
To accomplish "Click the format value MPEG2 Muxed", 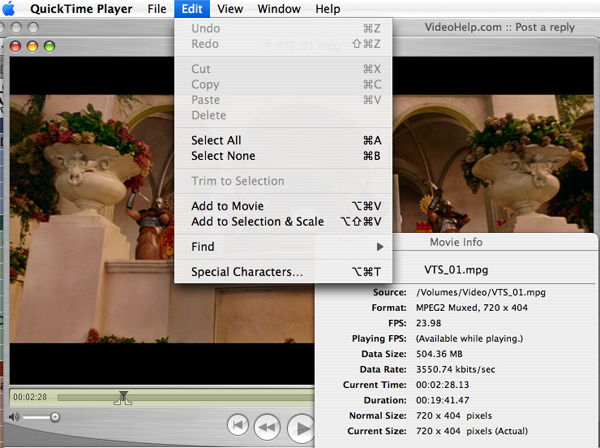I will 472,308.
